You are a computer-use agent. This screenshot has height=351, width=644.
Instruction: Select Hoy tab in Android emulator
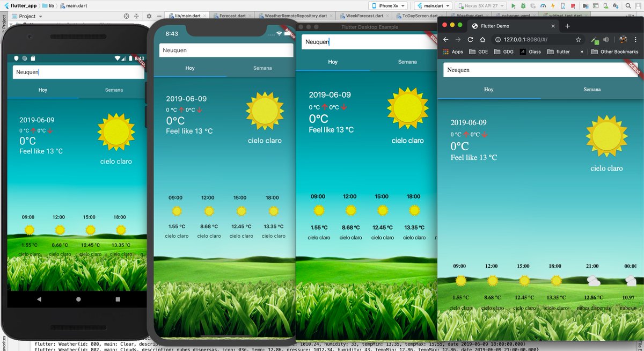(x=43, y=90)
